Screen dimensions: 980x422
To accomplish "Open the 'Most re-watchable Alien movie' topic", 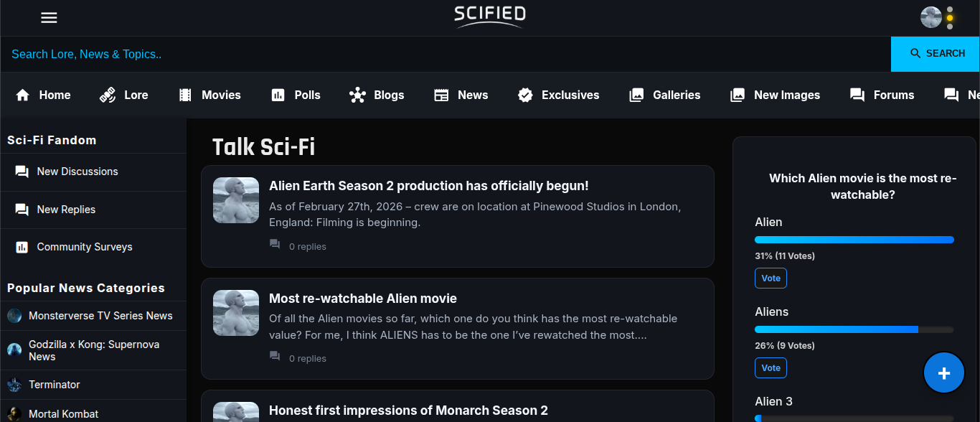I will 363,298.
